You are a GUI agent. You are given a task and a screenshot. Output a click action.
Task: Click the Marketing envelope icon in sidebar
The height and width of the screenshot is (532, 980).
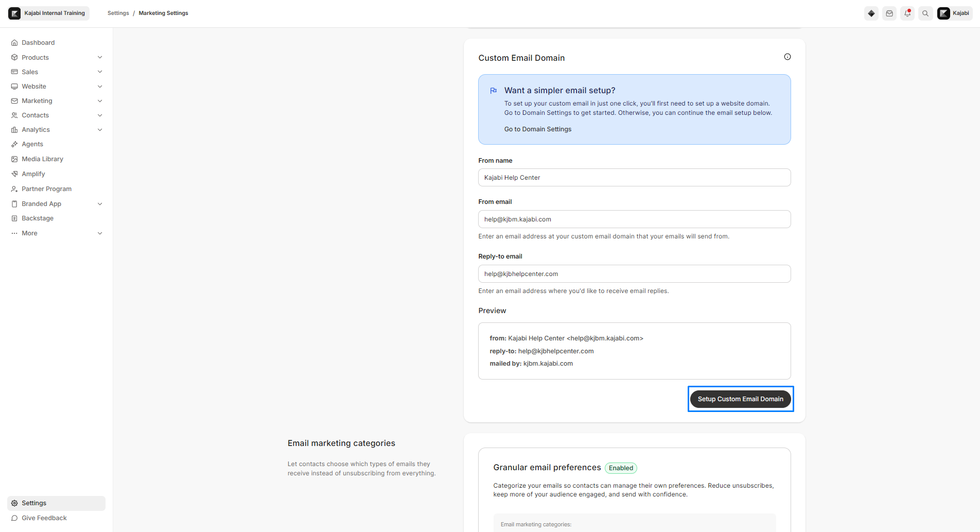coord(14,101)
